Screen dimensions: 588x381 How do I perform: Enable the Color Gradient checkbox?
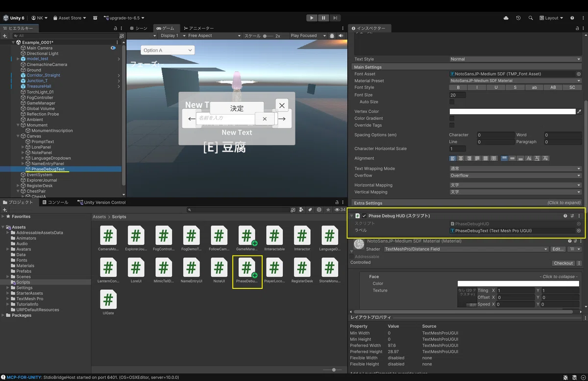(x=452, y=119)
